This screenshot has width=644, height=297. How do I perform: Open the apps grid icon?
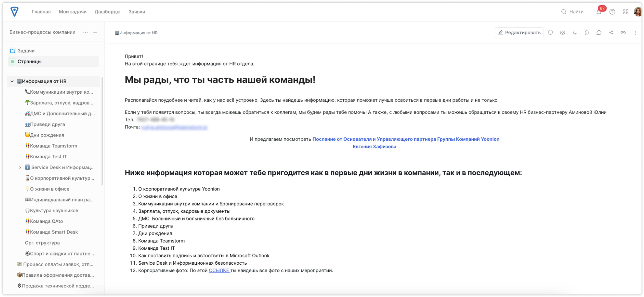625,12
